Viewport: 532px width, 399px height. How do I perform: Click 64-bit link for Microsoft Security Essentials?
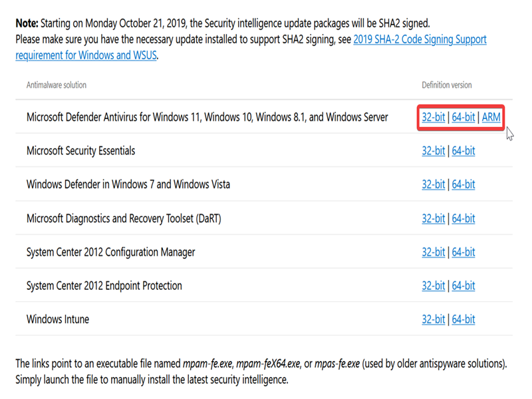[463, 151]
